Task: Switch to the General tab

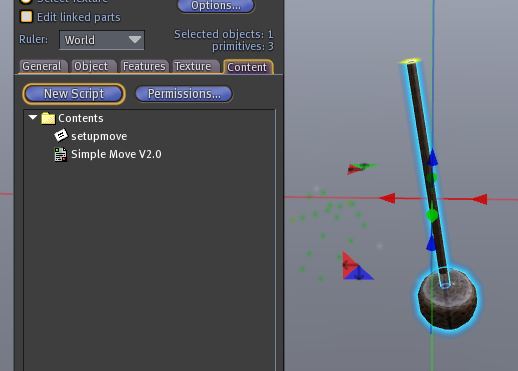Action: [42, 66]
